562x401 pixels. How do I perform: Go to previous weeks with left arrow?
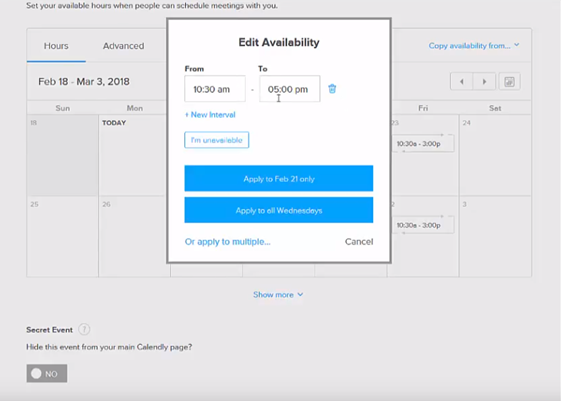(x=462, y=82)
